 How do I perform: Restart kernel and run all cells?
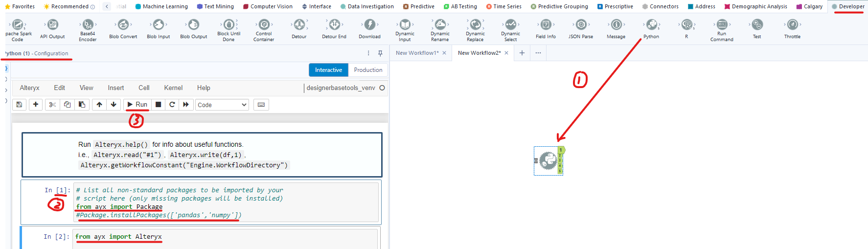click(x=186, y=104)
